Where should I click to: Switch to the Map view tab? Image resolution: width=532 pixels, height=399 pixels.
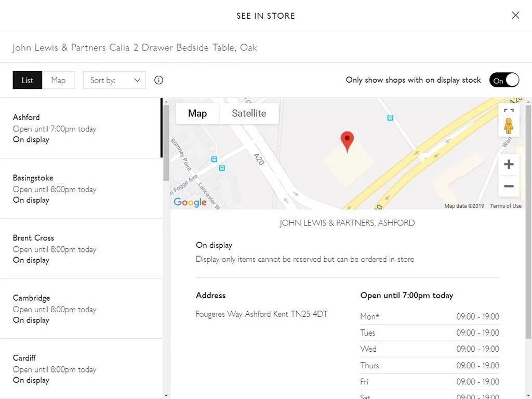58,80
